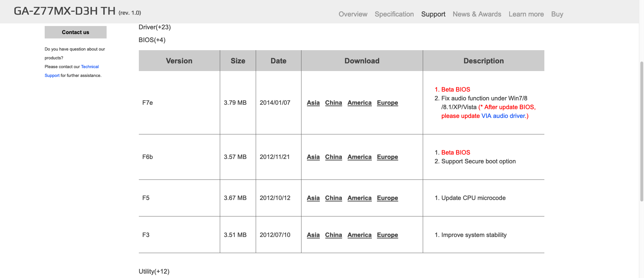The width and height of the screenshot is (644, 278).
Task: Download F6b BIOS from Europe
Action: tap(387, 157)
